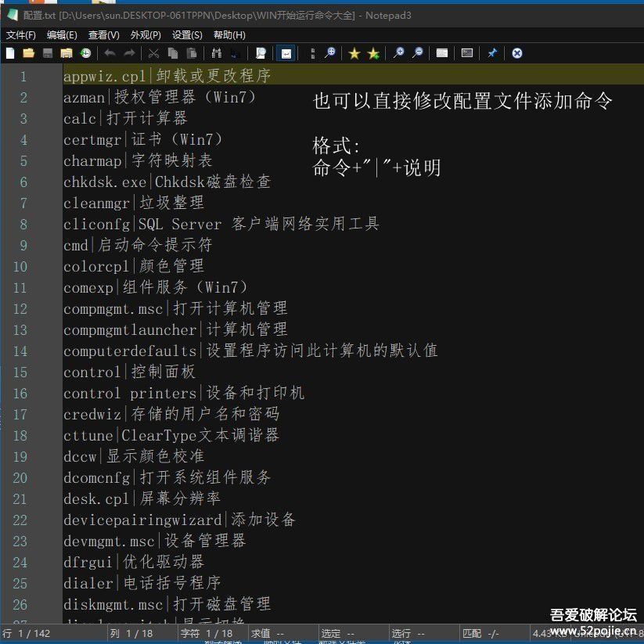Click the vertical dotted guides icon

[312, 53]
